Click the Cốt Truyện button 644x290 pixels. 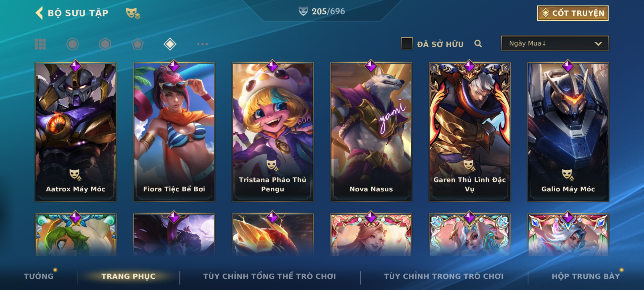[x=573, y=13]
